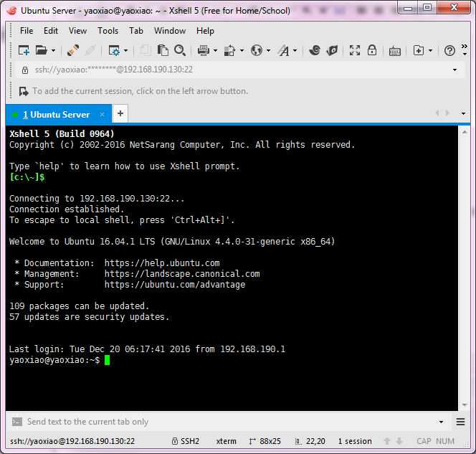Viewport: 476px width, 454px height.
Task: Expand the Font dropdown arrow
Action: coord(295,50)
